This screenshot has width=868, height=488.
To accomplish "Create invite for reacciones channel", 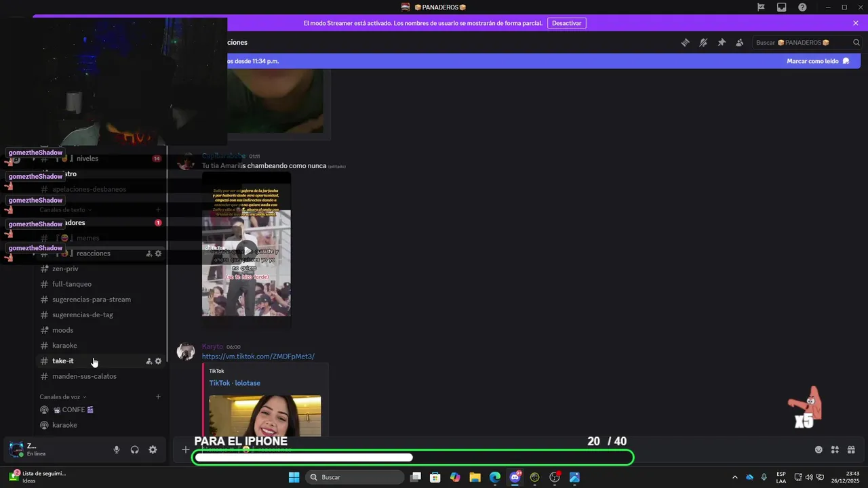I will point(149,253).
